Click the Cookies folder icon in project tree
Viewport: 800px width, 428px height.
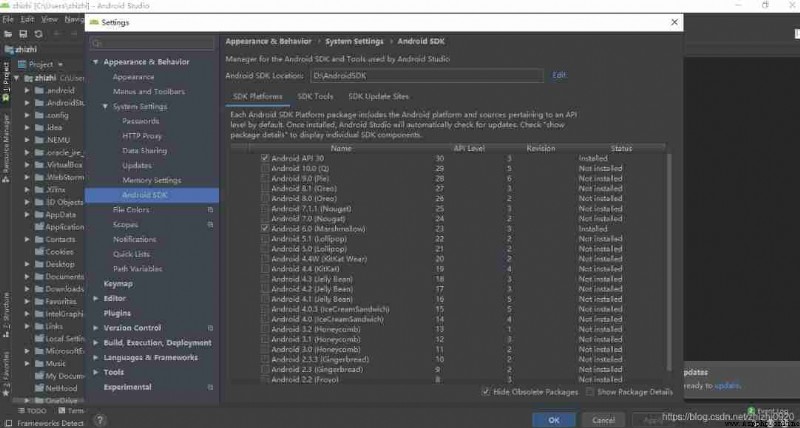point(39,251)
